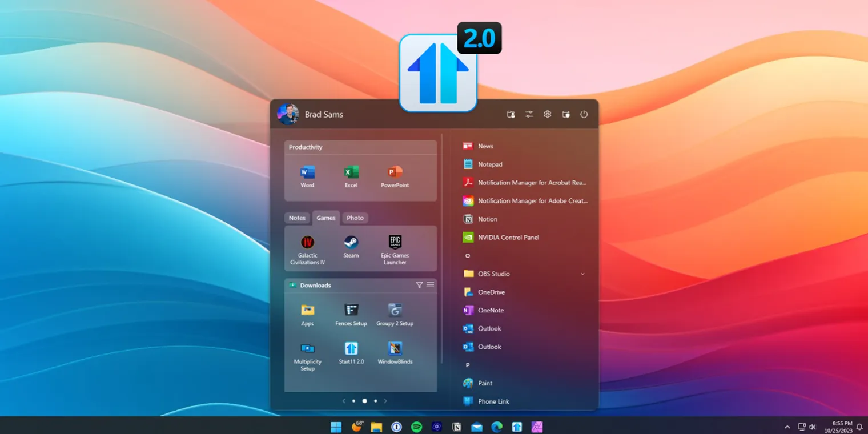Switch to the Notes tab
This screenshot has width=868, height=434.
pos(297,218)
